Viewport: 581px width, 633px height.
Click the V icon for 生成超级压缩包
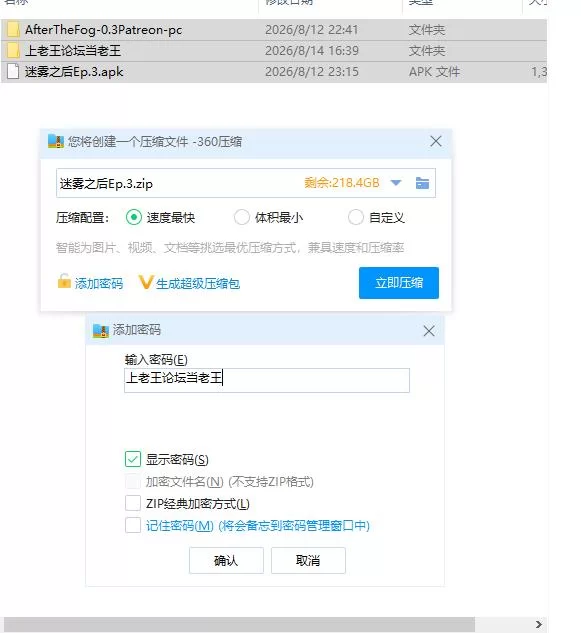[146, 282]
